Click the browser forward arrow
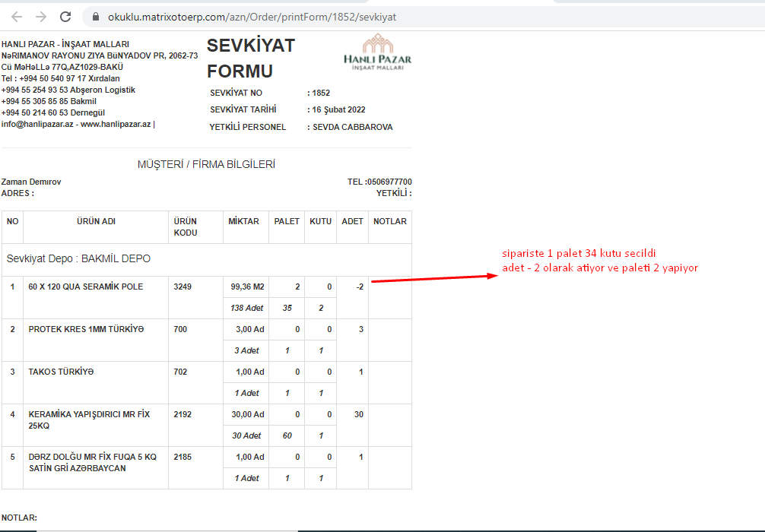This screenshot has width=765, height=532. pos(41,16)
